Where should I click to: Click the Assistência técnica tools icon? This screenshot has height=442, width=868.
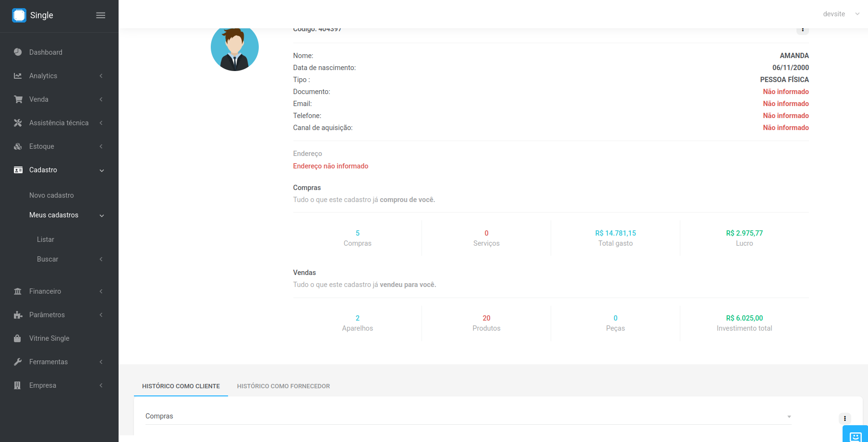pyautogui.click(x=18, y=123)
